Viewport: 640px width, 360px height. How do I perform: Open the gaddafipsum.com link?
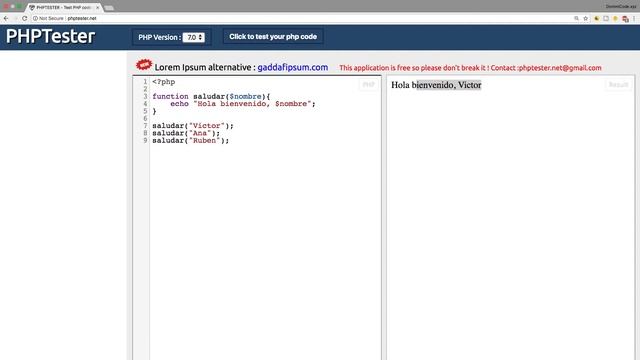pyautogui.click(x=293, y=67)
